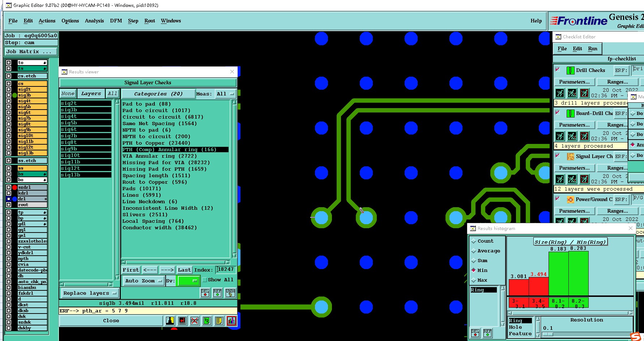Run Drill Checks with first runner icon
644x341 pixels.
560,93
